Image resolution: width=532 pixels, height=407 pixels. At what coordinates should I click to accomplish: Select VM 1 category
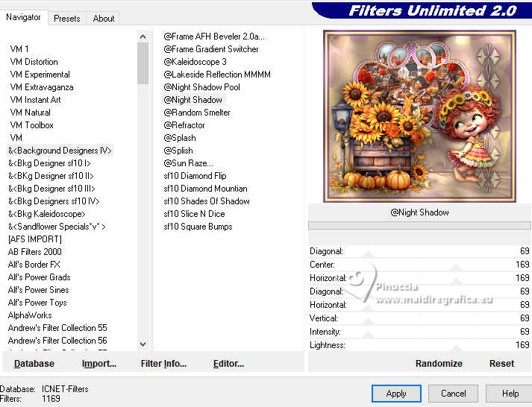click(19, 49)
